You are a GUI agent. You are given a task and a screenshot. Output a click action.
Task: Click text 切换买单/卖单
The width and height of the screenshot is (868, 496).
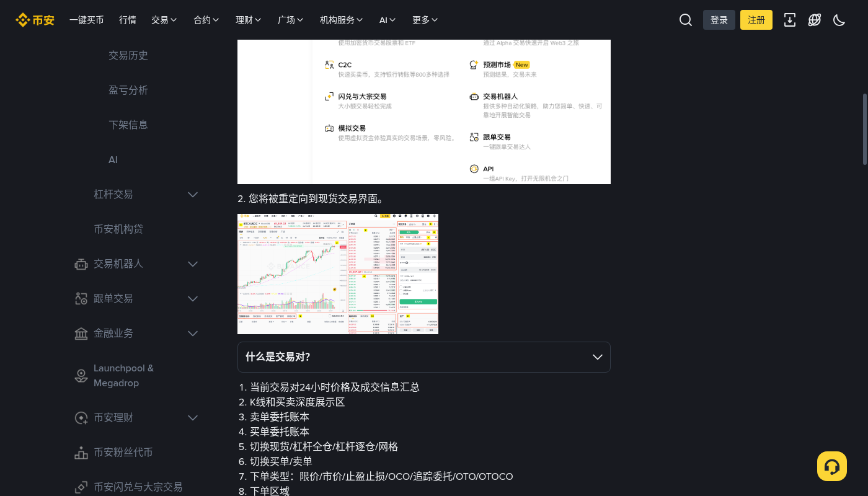point(281,462)
